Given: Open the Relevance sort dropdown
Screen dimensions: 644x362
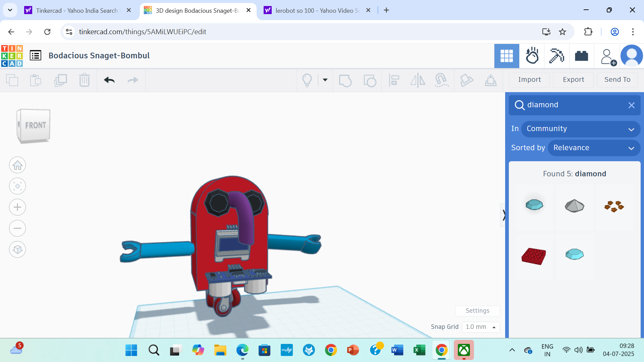Looking at the screenshot, I should click(594, 148).
